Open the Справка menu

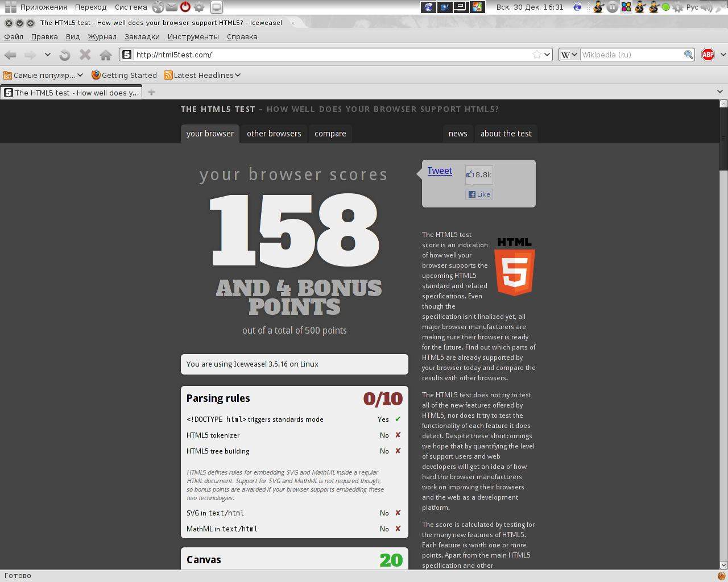point(242,36)
